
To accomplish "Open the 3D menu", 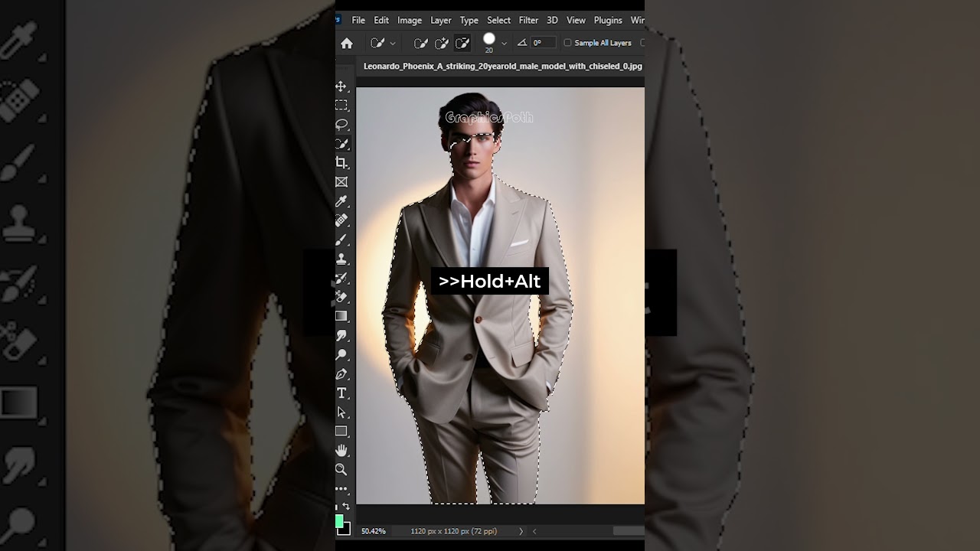I will (x=552, y=21).
